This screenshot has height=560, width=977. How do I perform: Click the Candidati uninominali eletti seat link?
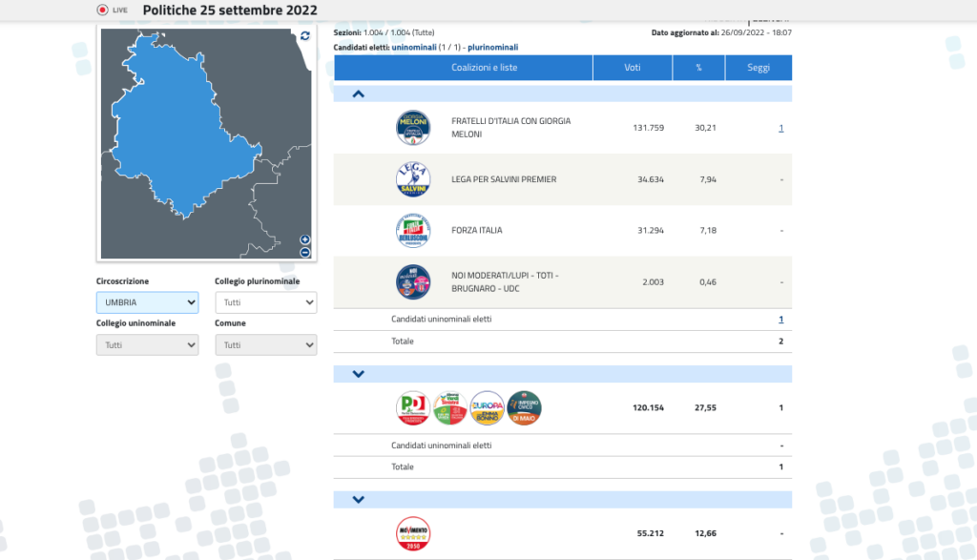click(x=780, y=320)
